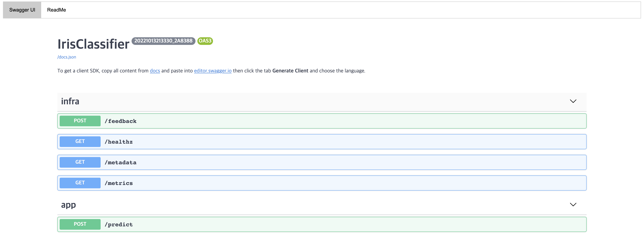The height and width of the screenshot is (247, 644).
Task: Expand the /healthz endpoint path
Action: [x=119, y=142]
